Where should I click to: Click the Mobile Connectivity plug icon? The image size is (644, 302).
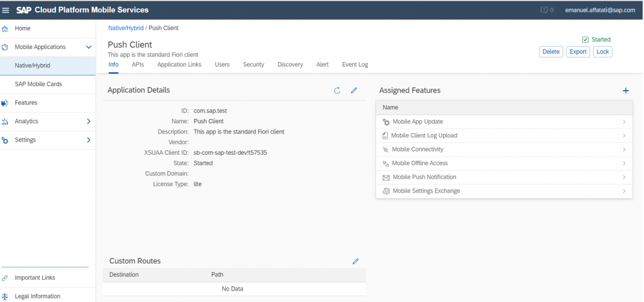[x=386, y=150]
